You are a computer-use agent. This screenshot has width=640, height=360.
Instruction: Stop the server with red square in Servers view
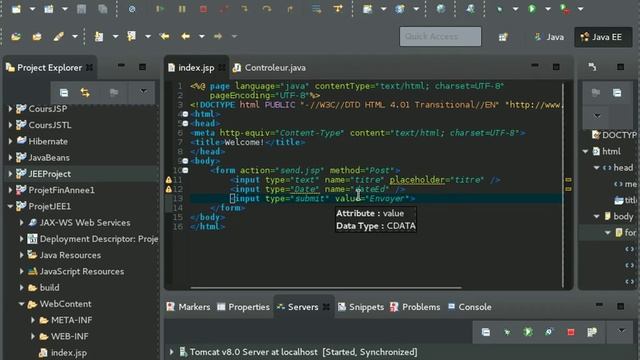[x=571, y=332]
